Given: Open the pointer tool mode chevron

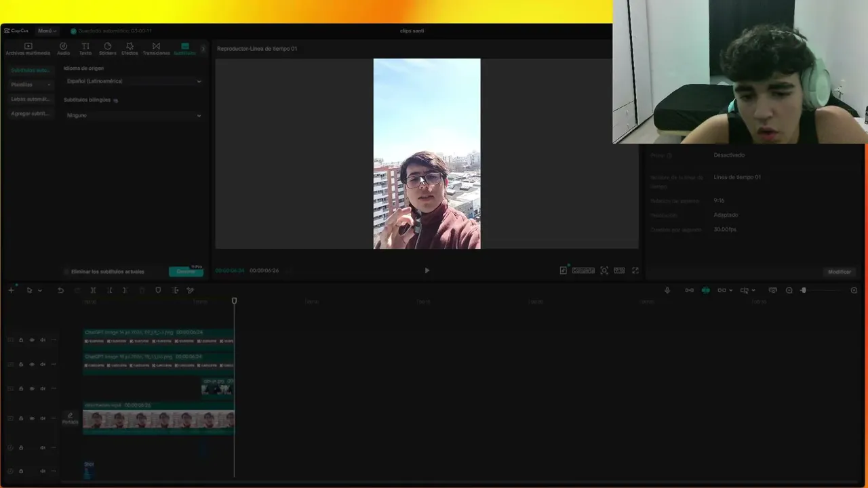Looking at the screenshot, I should (40, 291).
